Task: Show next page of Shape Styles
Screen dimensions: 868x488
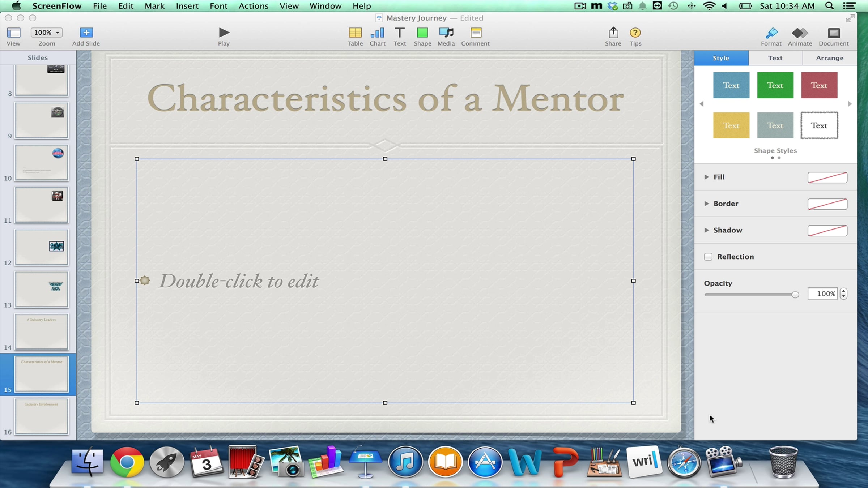Action: pos(850,104)
